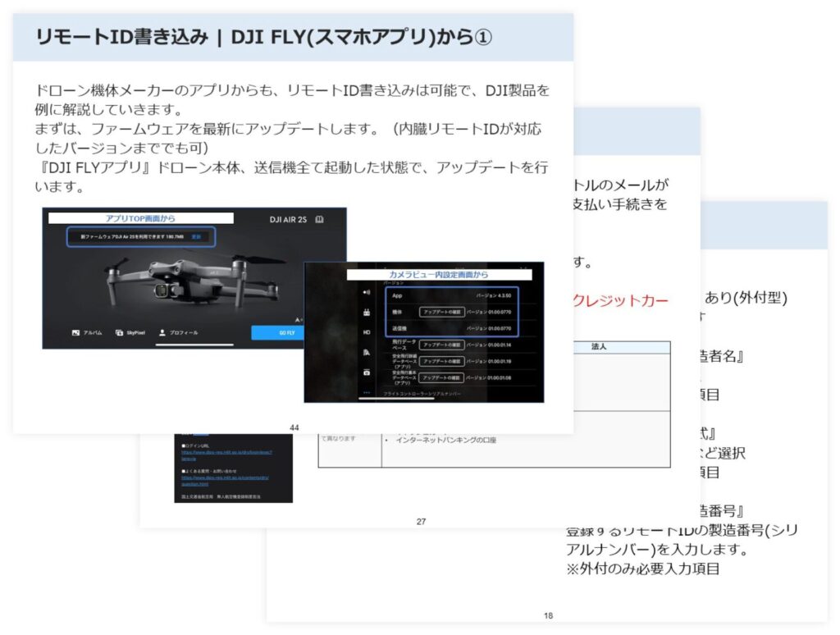Screen dimensions: 840x635
Task: Click アップデートの確認 for 安全飛行基本データベース
Action: (441, 377)
